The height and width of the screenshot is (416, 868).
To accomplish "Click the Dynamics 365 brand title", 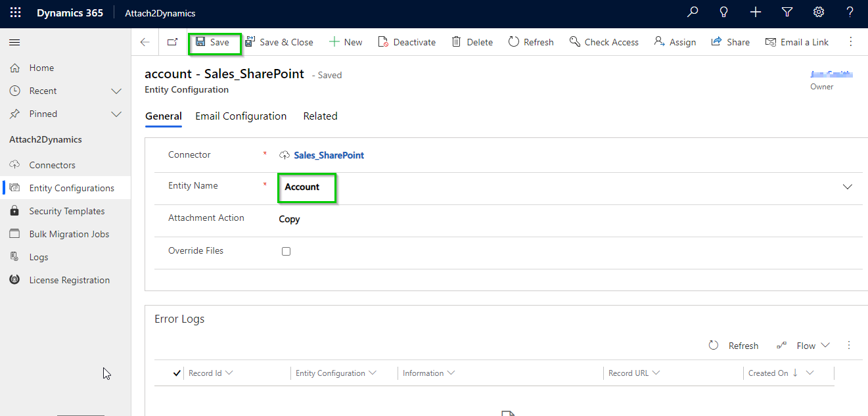I will point(70,13).
